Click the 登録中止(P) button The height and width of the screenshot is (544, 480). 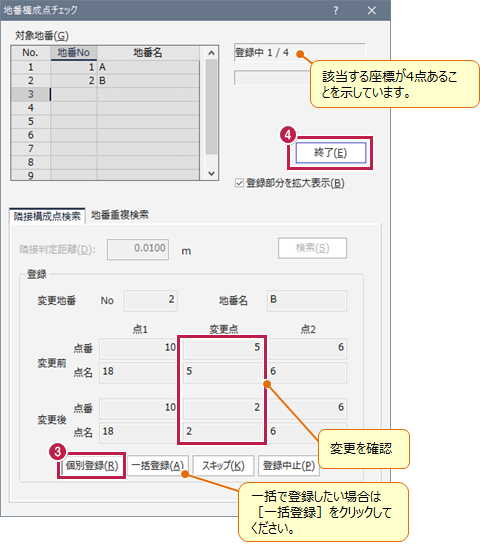pos(289,466)
